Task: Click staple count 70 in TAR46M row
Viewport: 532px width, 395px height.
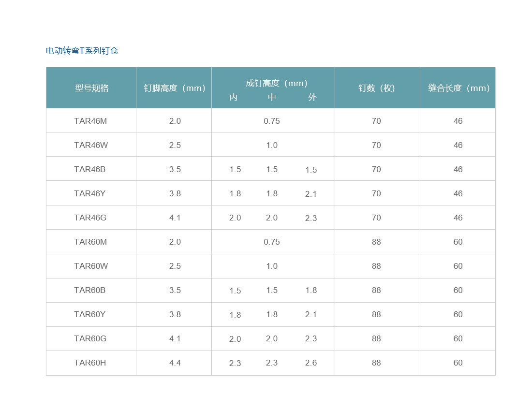Action: pyautogui.click(x=376, y=121)
